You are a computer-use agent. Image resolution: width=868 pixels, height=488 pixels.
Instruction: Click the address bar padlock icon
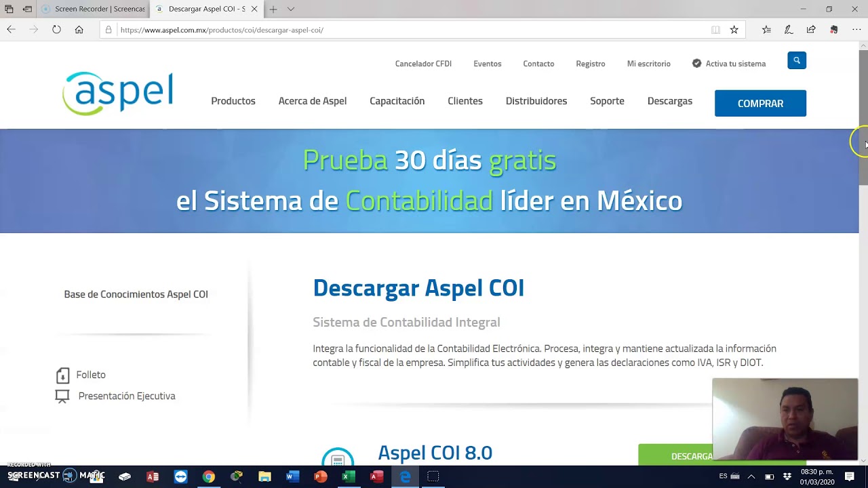[x=108, y=30]
